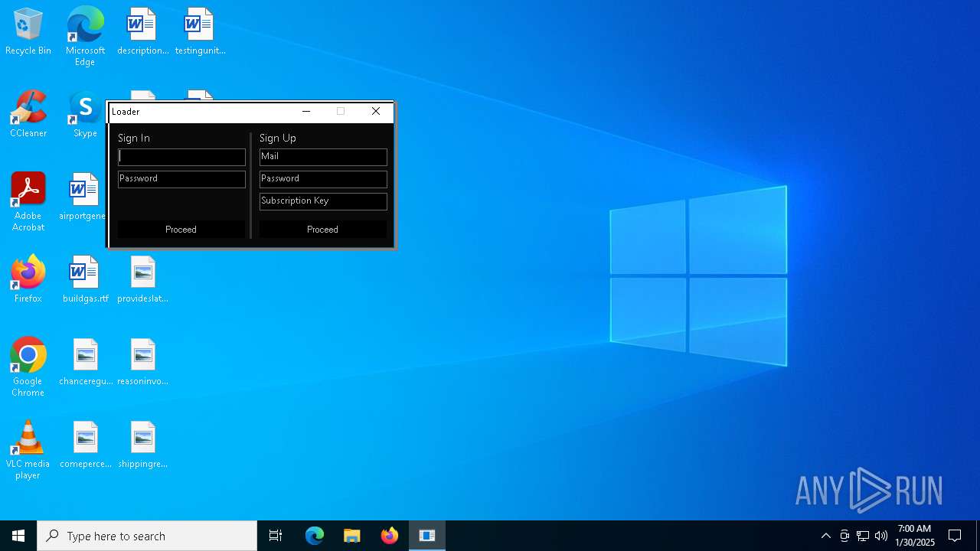The image size is (980, 551).
Task: Select the airportgene Word document icon
Action: coord(83,197)
